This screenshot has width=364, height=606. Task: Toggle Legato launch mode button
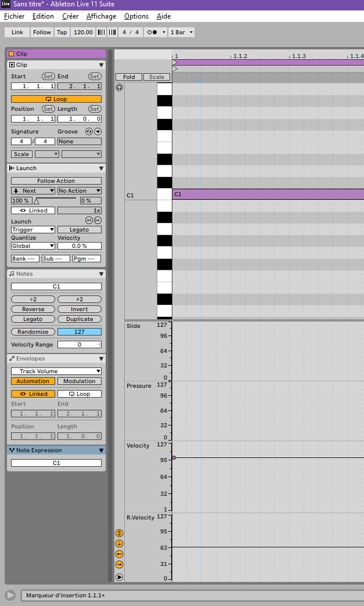click(79, 229)
